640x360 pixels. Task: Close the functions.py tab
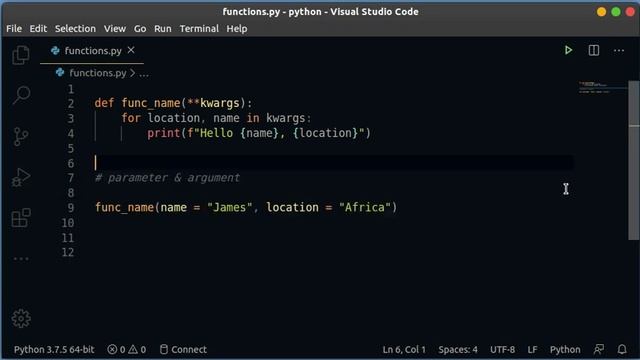tap(131, 50)
